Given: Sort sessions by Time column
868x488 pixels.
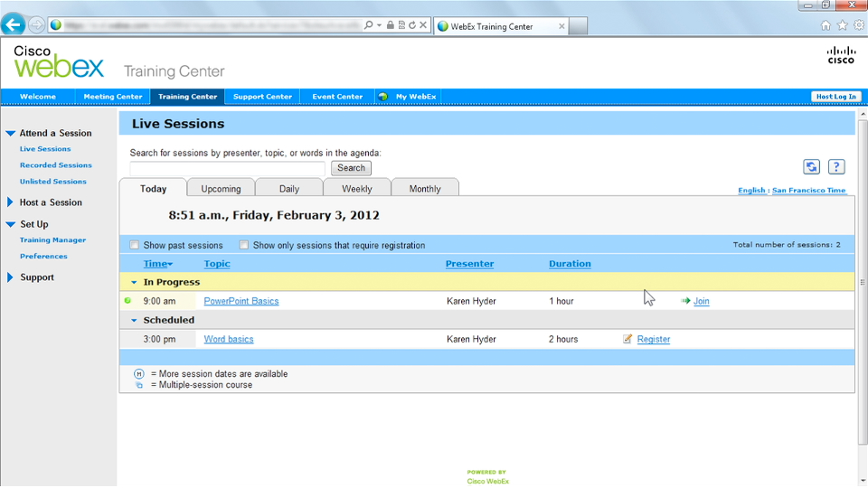Looking at the screenshot, I should (x=157, y=264).
